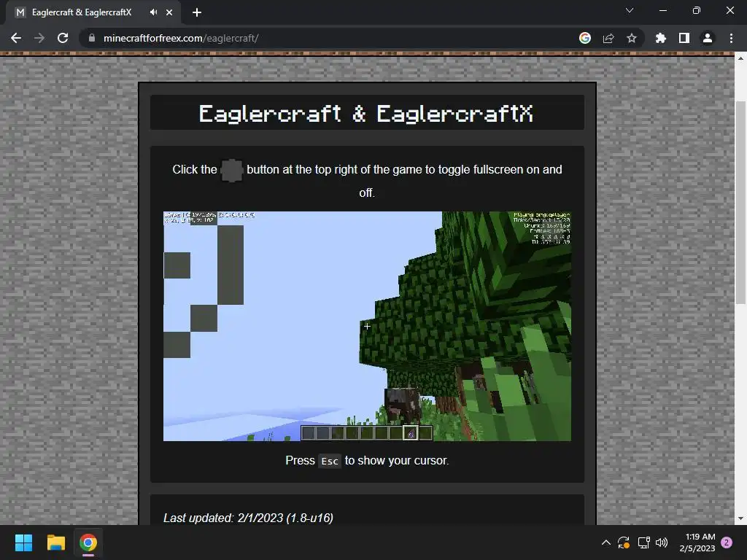This screenshot has width=747, height=560.
Task: Click the scrollbar up arrow
Action: pos(740,58)
